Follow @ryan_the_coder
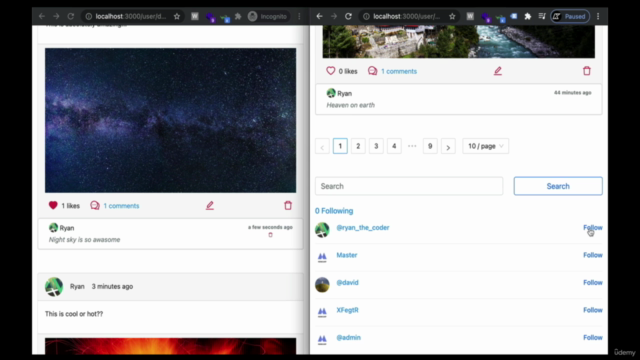 [x=593, y=227]
